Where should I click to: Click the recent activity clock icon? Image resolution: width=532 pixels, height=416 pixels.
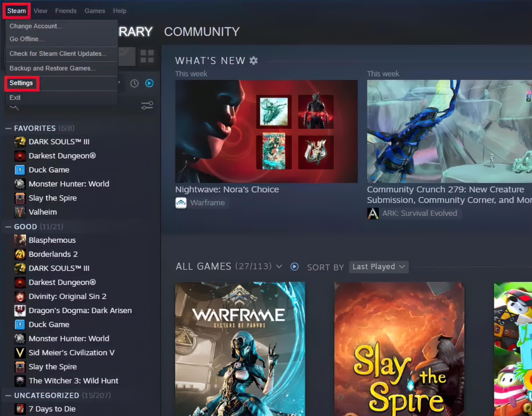tap(134, 83)
